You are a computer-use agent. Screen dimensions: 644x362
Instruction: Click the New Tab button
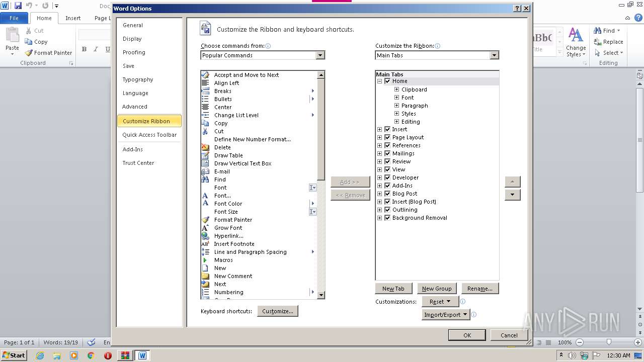pyautogui.click(x=393, y=289)
